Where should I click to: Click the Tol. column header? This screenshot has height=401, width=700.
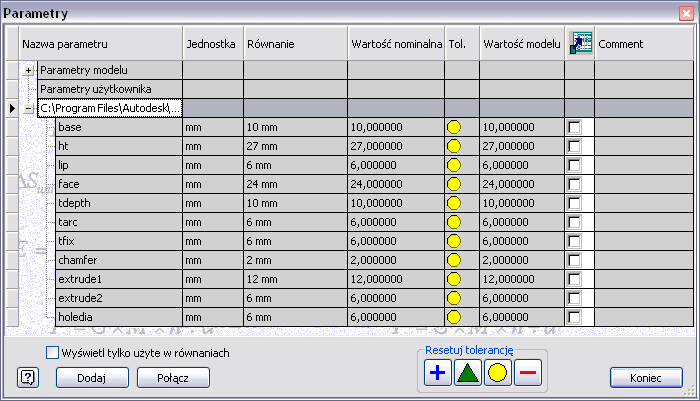[462, 44]
